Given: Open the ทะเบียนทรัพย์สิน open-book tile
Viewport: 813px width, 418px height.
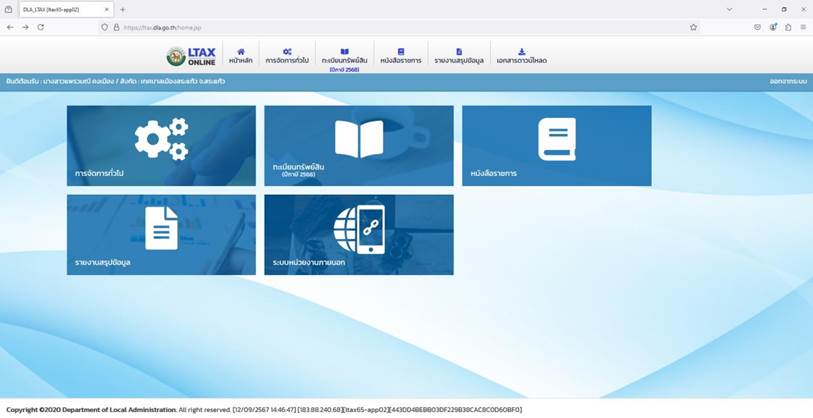Looking at the screenshot, I should [359, 146].
